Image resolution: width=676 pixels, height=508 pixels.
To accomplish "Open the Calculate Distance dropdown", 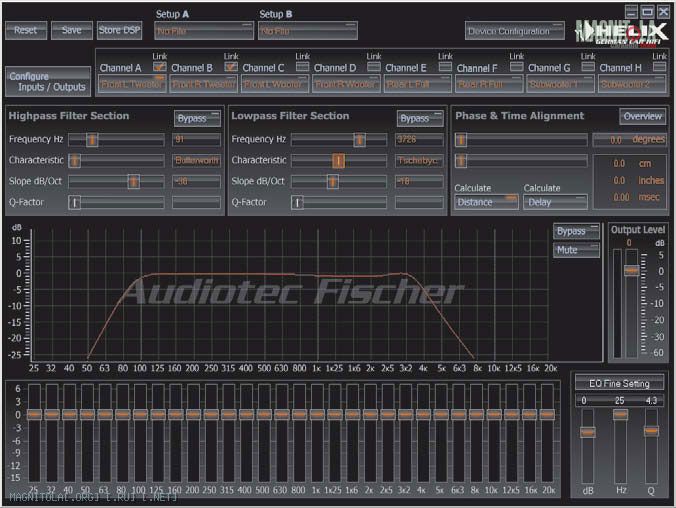I will [x=486, y=202].
